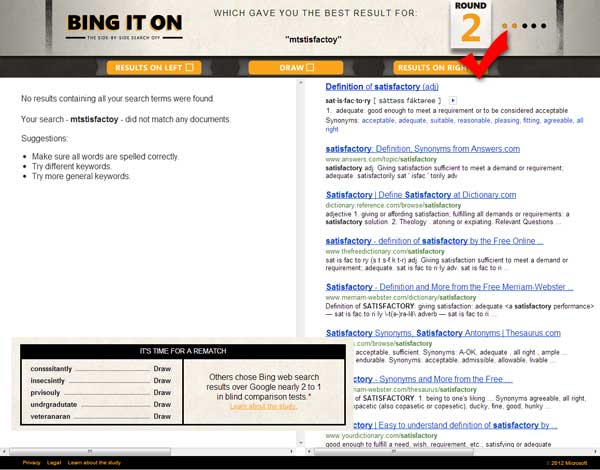The image size is (600, 470).
Task: Click the www.yourdictionary.com/satisfactory URL text
Action: click(381, 436)
